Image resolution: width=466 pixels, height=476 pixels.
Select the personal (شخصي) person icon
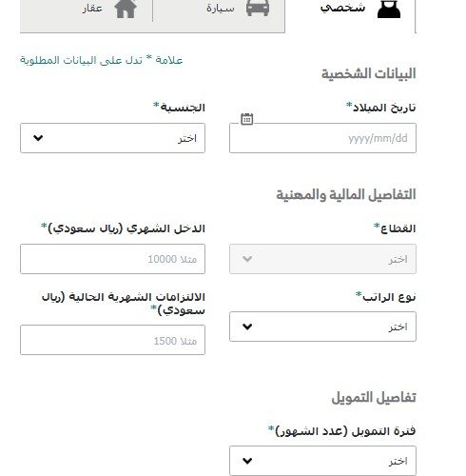pyautogui.click(x=389, y=9)
